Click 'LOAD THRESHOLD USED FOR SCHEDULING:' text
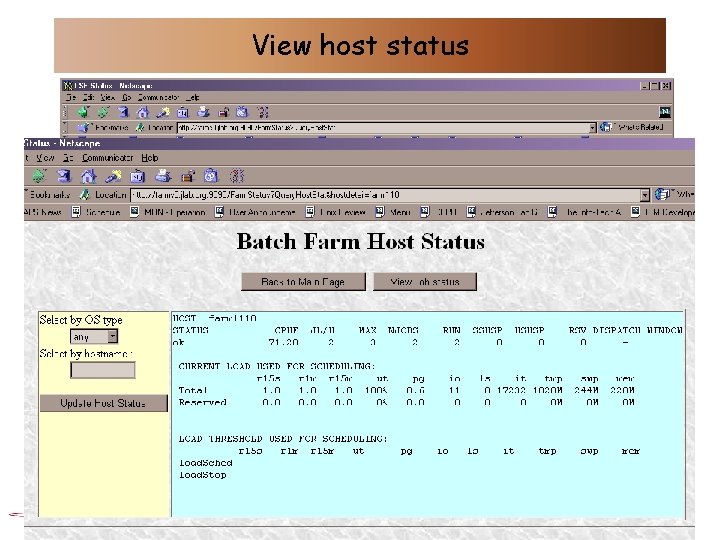Image resolution: width=720 pixels, height=540 pixels. coord(283,439)
